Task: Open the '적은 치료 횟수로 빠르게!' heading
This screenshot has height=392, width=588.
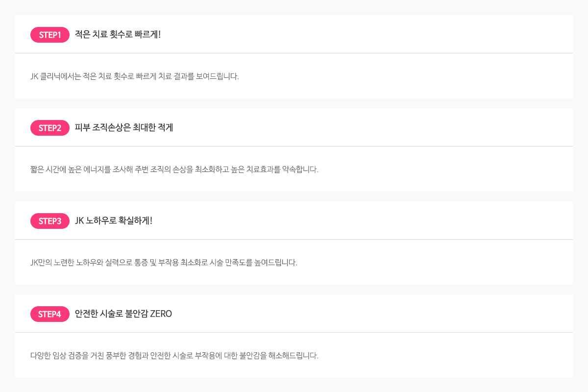Action: tap(118, 34)
